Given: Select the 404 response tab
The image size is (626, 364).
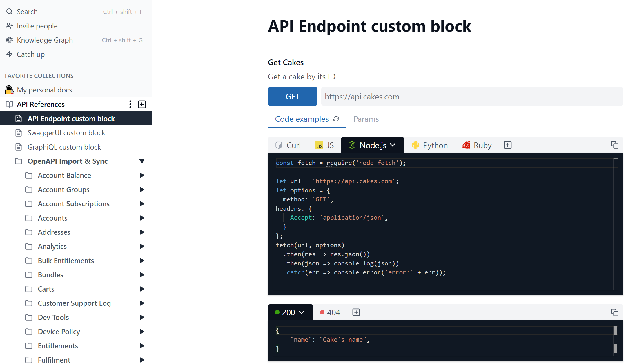Looking at the screenshot, I should click(x=330, y=312).
